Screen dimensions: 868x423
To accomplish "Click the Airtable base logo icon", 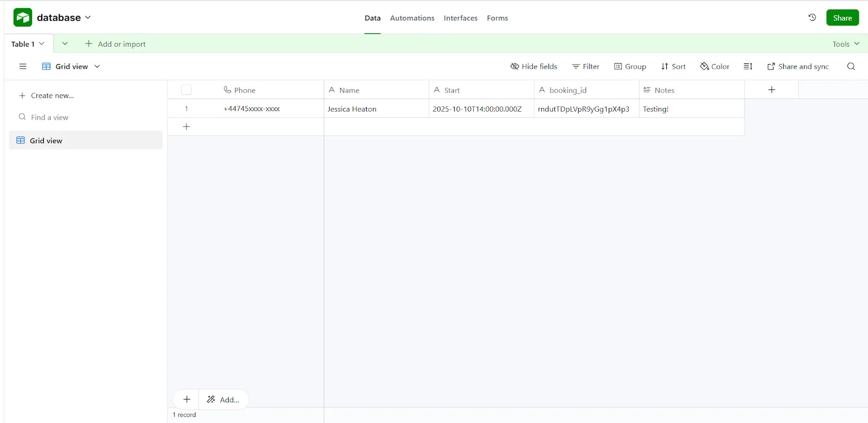I will point(23,17).
